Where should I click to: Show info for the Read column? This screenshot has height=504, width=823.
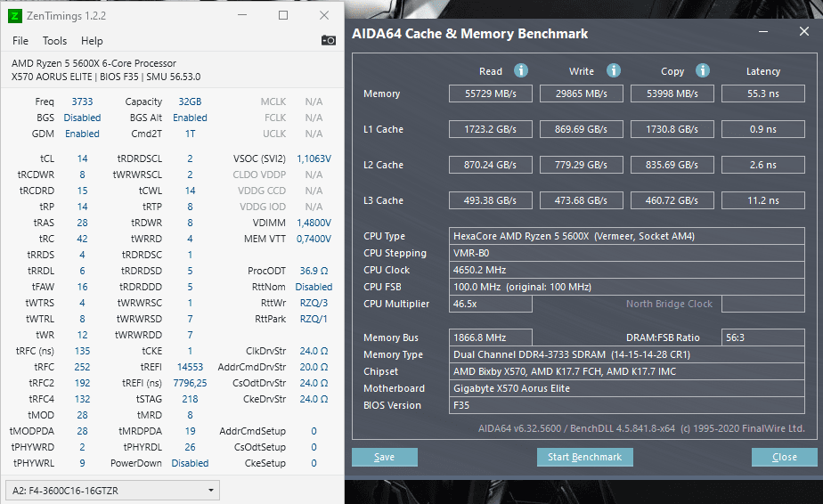point(521,70)
